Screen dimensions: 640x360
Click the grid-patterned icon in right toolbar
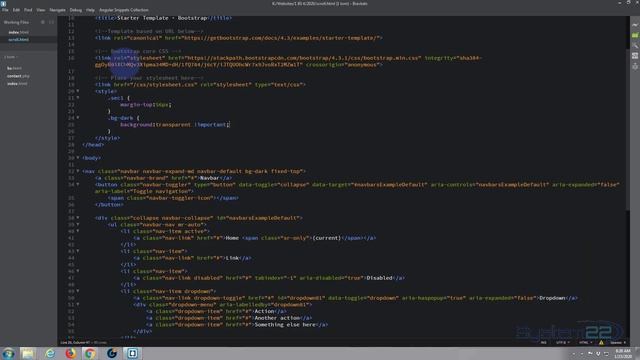tap(635, 56)
